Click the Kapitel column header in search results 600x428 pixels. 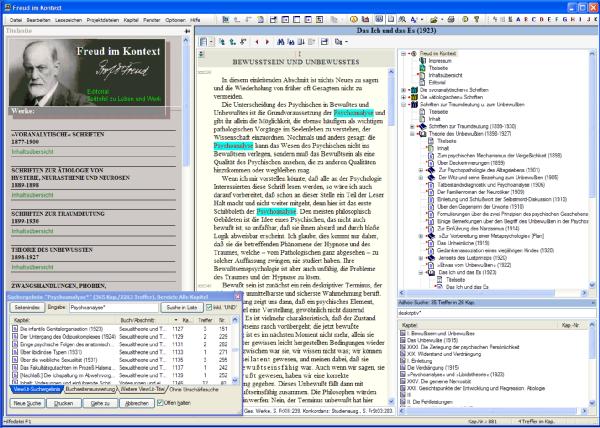tap(64, 320)
